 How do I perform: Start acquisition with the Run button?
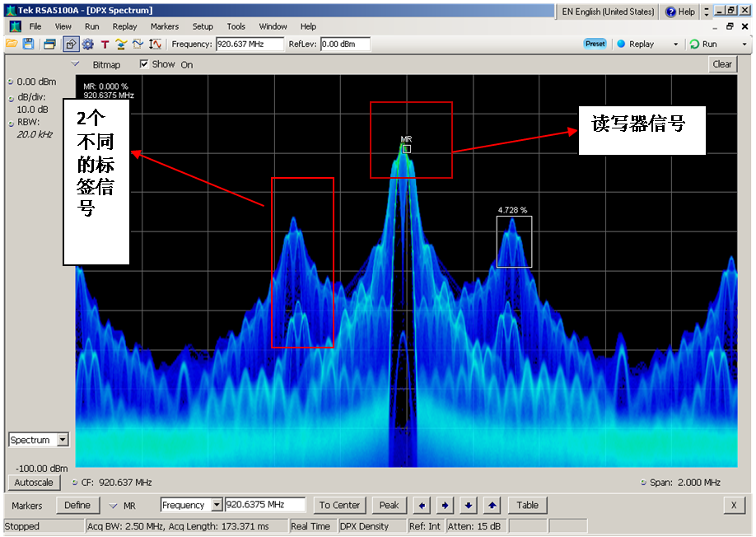(703, 44)
